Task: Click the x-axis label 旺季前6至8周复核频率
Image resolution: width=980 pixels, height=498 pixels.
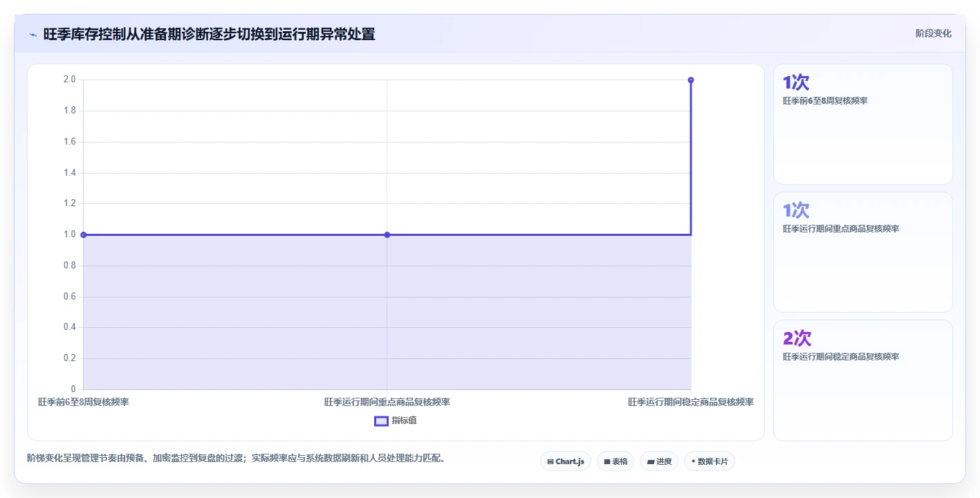Action: (84, 402)
